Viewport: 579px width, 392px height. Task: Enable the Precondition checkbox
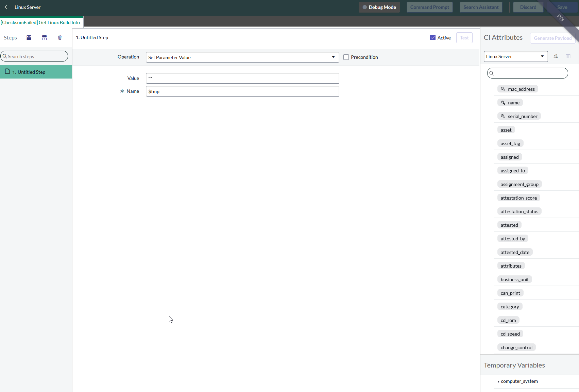coord(346,57)
